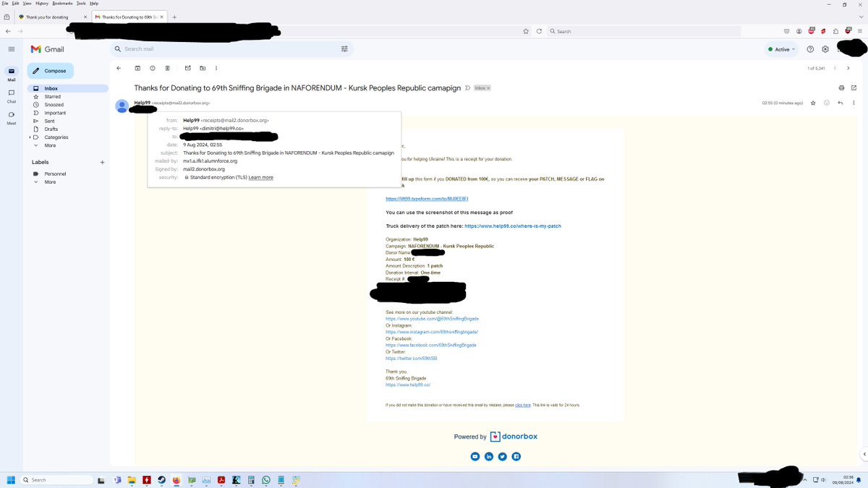868x488 pixels.
Task: Open the typeform.com form link
Action: click(427, 198)
